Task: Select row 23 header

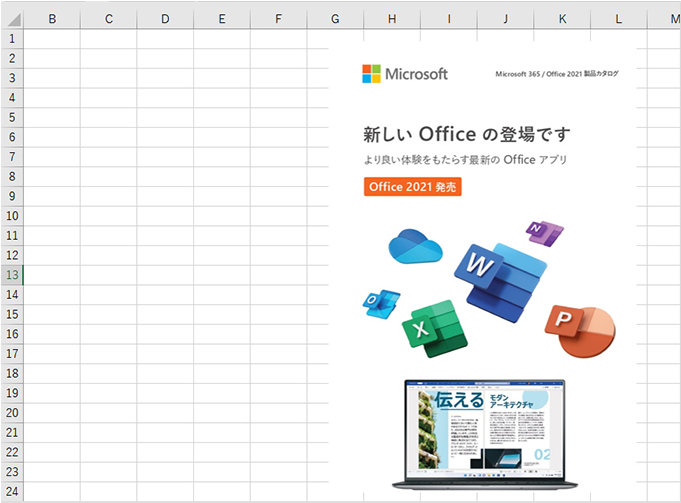Action: (x=12, y=472)
